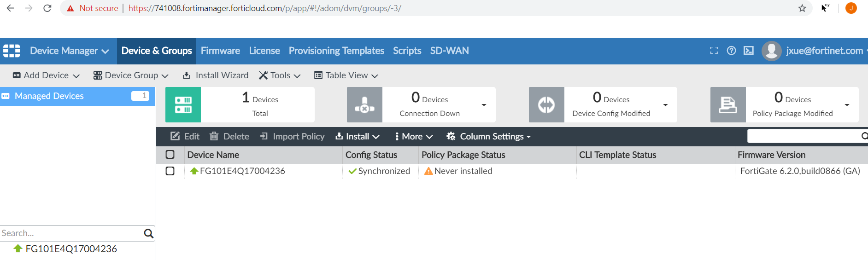Open the Provisioning Templates tab

[x=336, y=51]
